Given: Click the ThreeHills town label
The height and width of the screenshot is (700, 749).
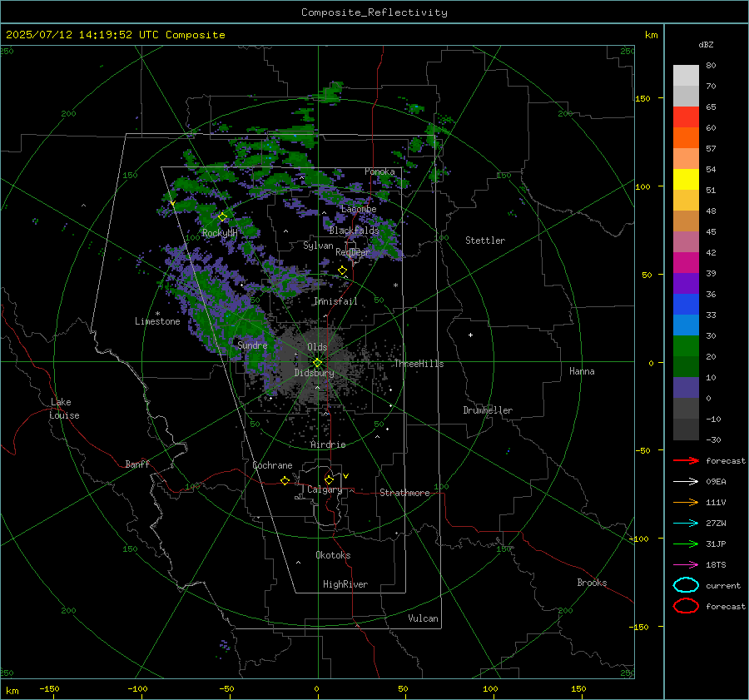Looking at the screenshot, I should click(x=419, y=364).
